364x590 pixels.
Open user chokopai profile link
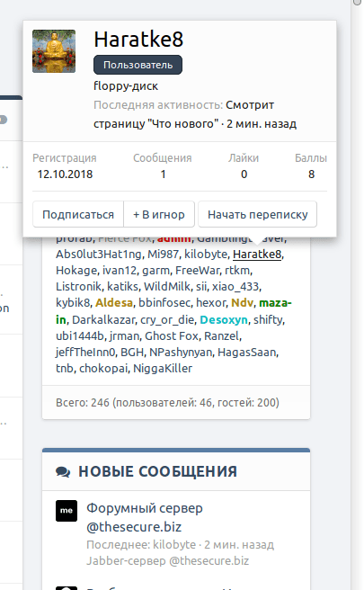pyautogui.click(x=103, y=369)
